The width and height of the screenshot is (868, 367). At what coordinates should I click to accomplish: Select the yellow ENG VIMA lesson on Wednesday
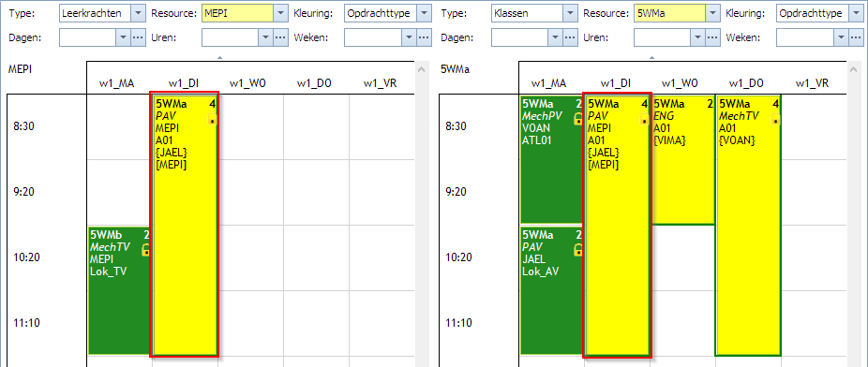pyautogui.click(x=683, y=160)
